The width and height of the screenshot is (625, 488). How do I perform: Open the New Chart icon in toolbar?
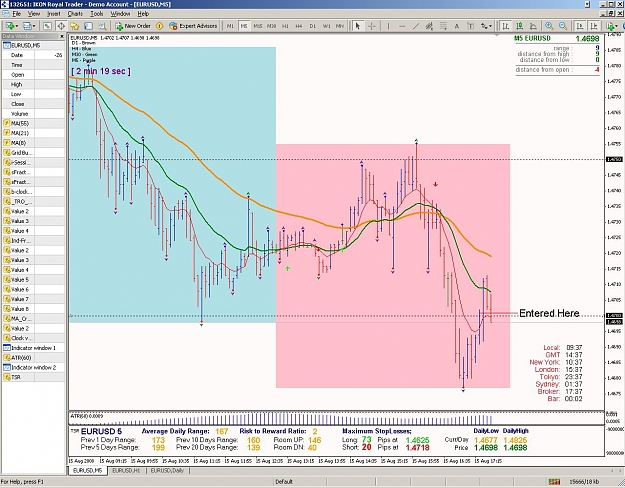coord(9,26)
